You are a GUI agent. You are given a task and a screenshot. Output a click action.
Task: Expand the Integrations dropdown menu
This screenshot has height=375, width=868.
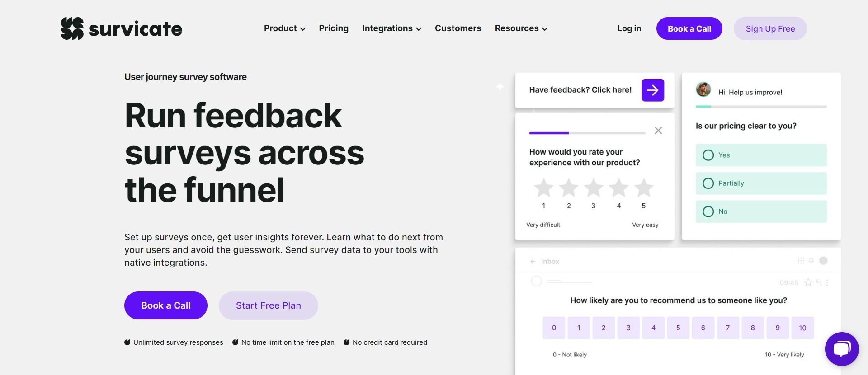pyautogui.click(x=392, y=28)
